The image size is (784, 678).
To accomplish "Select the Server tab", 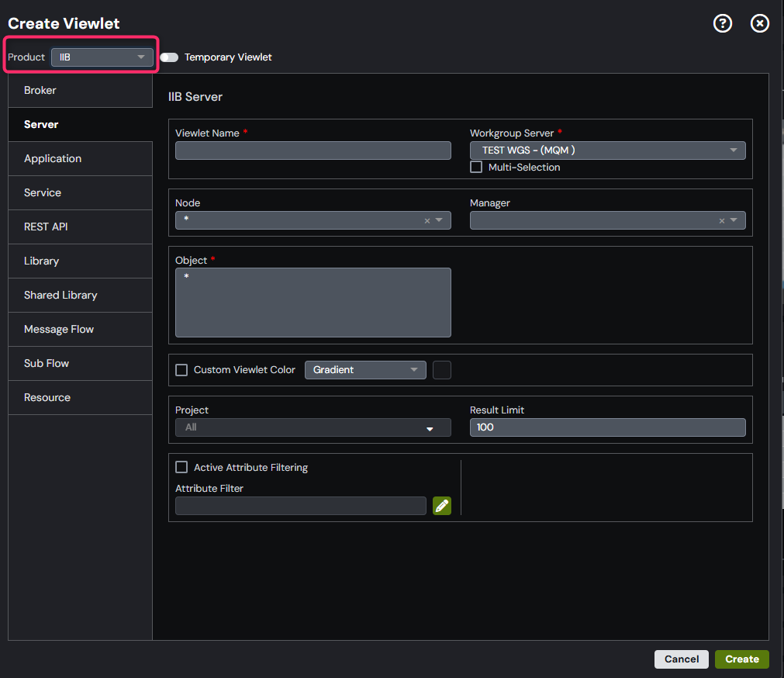I will pyautogui.click(x=80, y=124).
